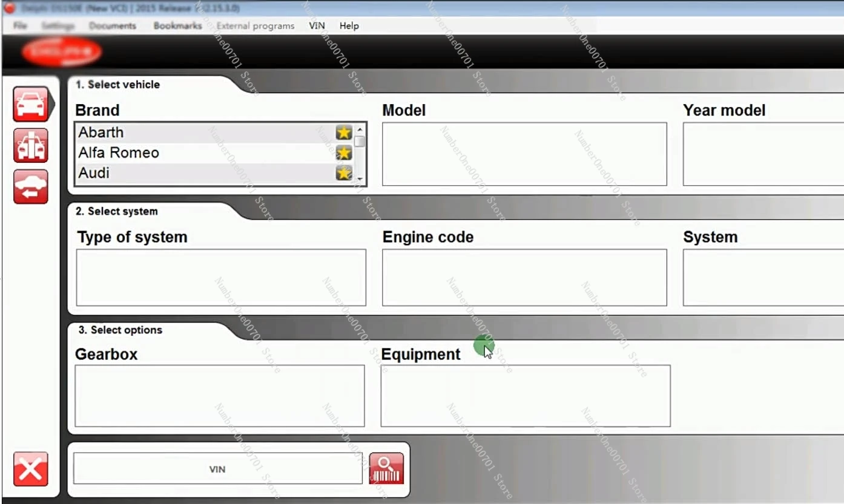844x504 pixels.
Task: Open the External programs menu
Action: (x=256, y=26)
